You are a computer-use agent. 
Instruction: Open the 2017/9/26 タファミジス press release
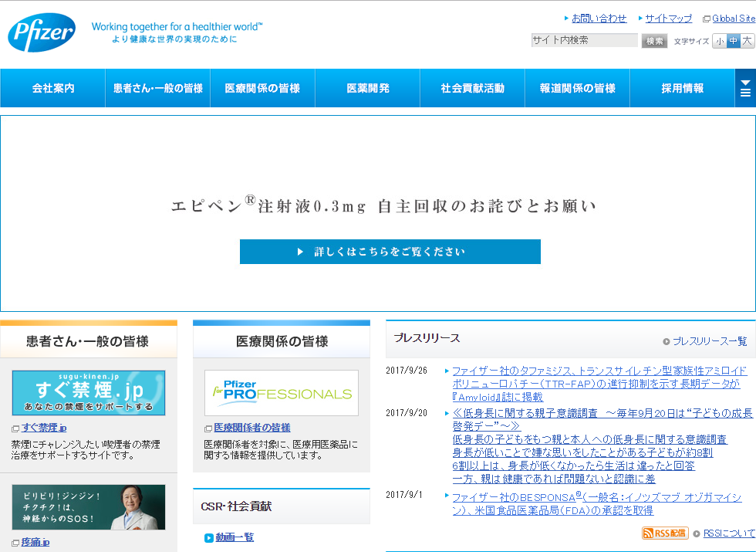[599, 384]
